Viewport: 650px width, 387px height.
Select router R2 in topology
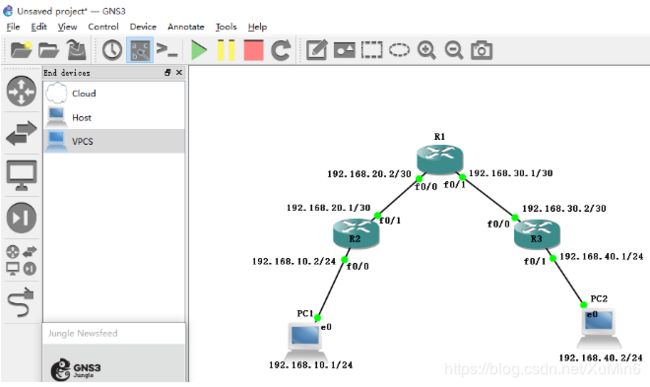click(356, 233)
